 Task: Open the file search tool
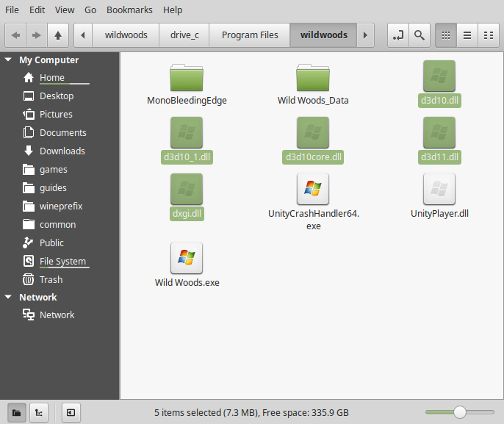[419, 35]
